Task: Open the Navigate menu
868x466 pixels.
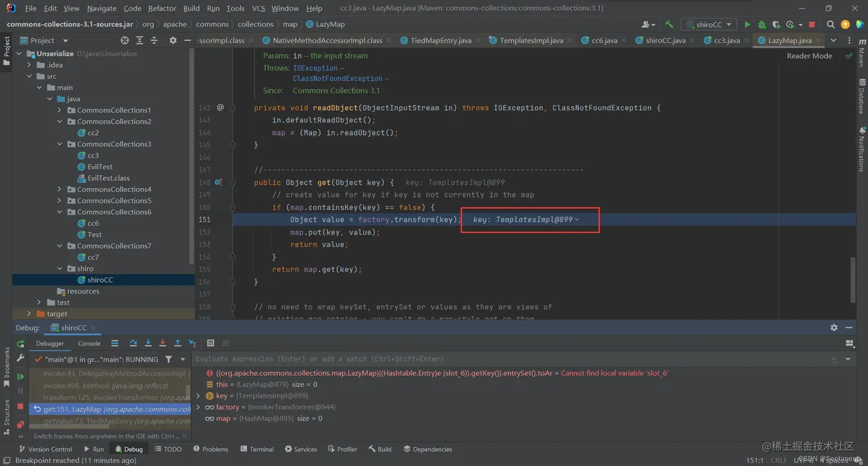Action: click(102, 8)
